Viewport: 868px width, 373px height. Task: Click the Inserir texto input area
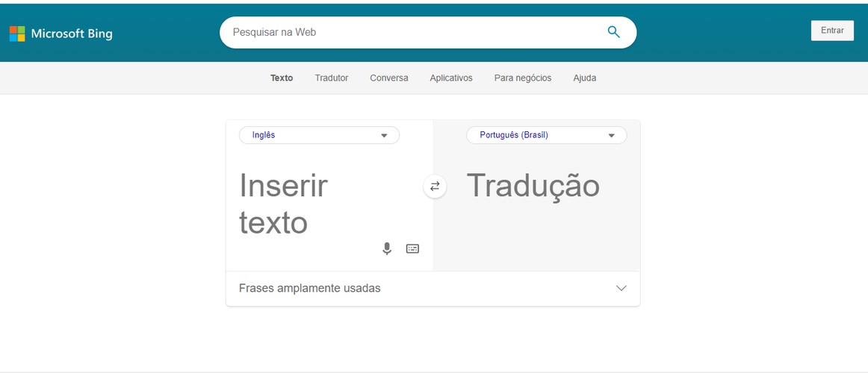click(x=329, y=204)
